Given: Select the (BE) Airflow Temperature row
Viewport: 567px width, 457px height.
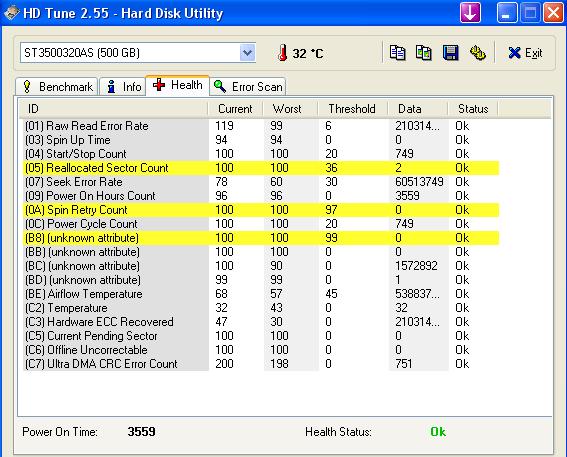Looking at the screenshot, I should click(261, 294).
